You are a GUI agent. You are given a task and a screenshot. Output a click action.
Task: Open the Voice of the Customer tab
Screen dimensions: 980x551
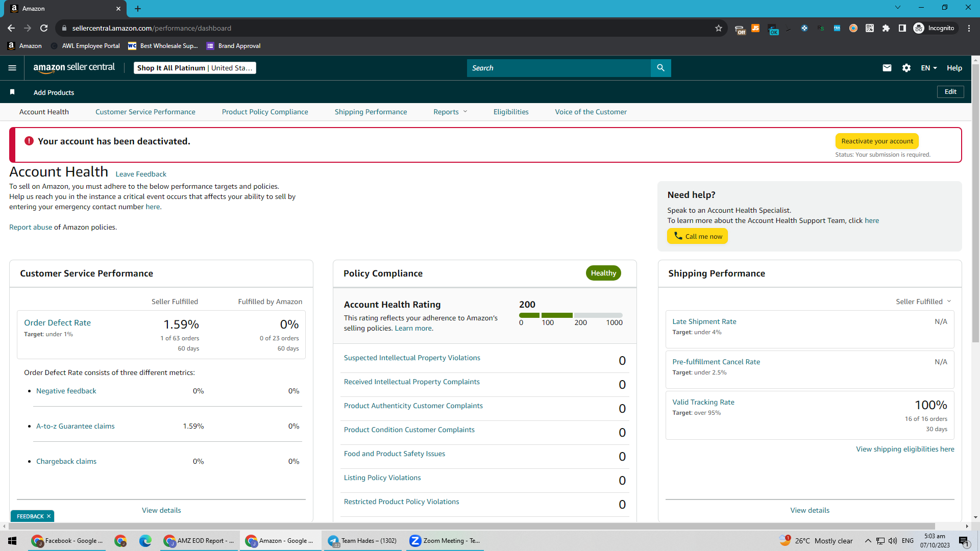[x=591, y=112]
